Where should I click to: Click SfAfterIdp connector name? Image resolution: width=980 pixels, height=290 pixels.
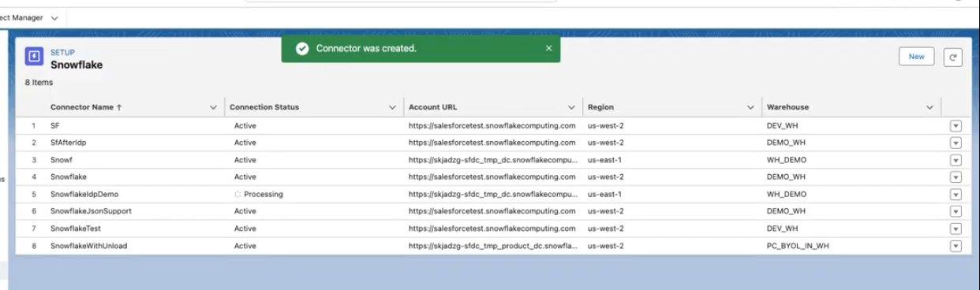tap(68, 143)
